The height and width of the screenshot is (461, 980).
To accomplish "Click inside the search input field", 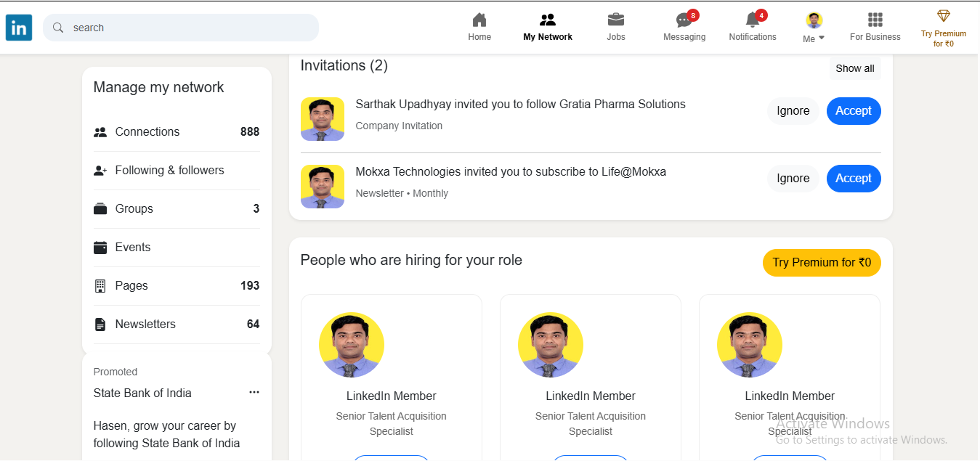I will pos(181,28).
